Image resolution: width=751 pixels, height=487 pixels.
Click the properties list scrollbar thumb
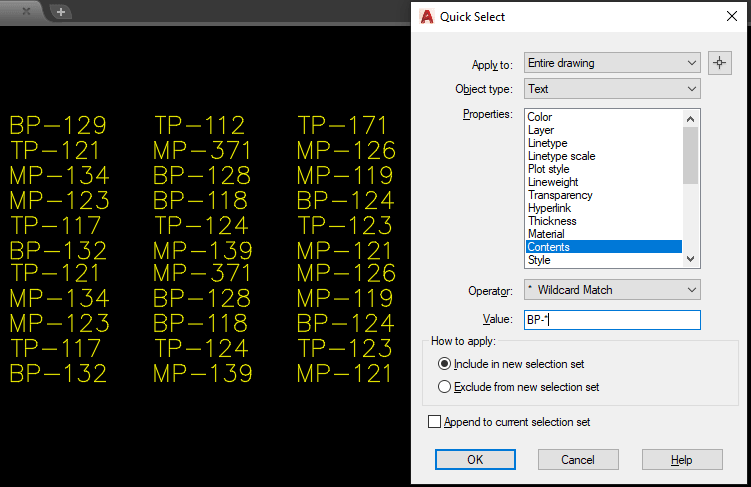pyautogui.click(x=690, y=155)
